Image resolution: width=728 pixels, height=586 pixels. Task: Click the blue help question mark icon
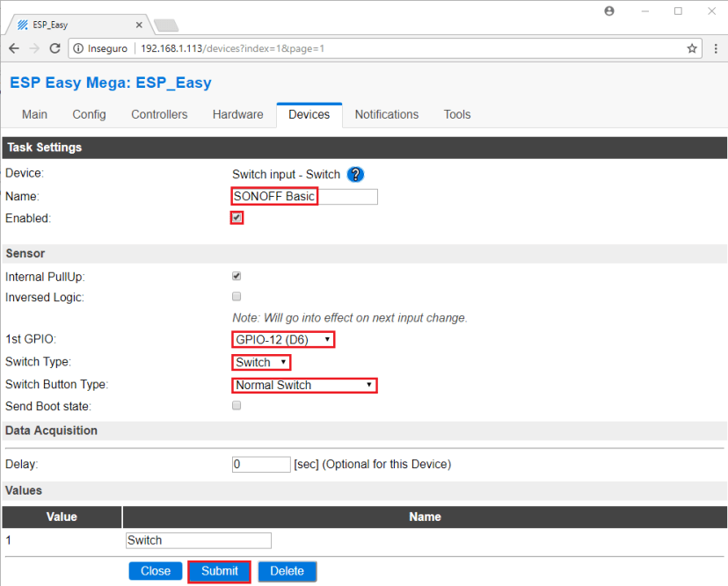(355, 174)
